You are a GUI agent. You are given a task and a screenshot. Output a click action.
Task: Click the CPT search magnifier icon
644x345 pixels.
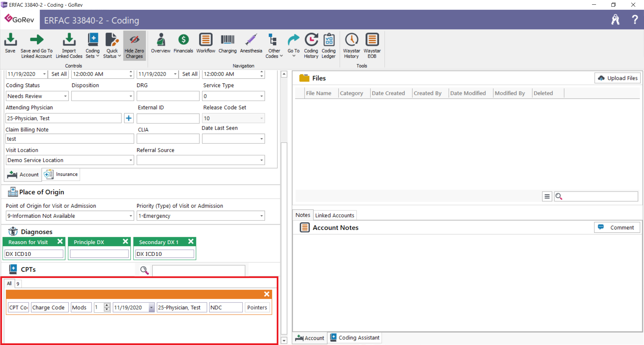pos(144,270)
